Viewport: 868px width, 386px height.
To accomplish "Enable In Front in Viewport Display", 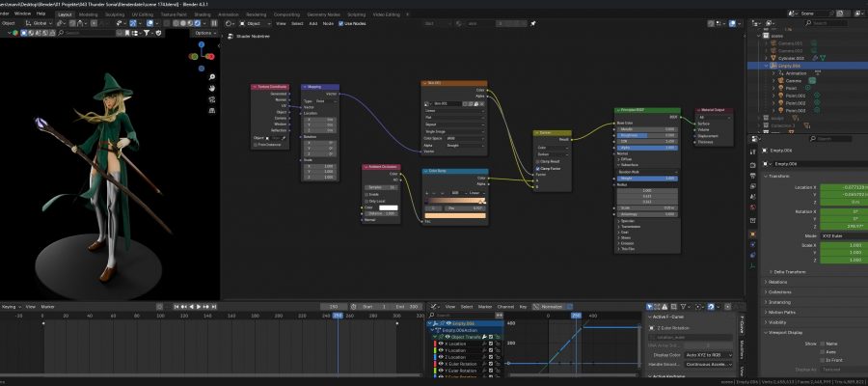I will click(x=822, y=360).
